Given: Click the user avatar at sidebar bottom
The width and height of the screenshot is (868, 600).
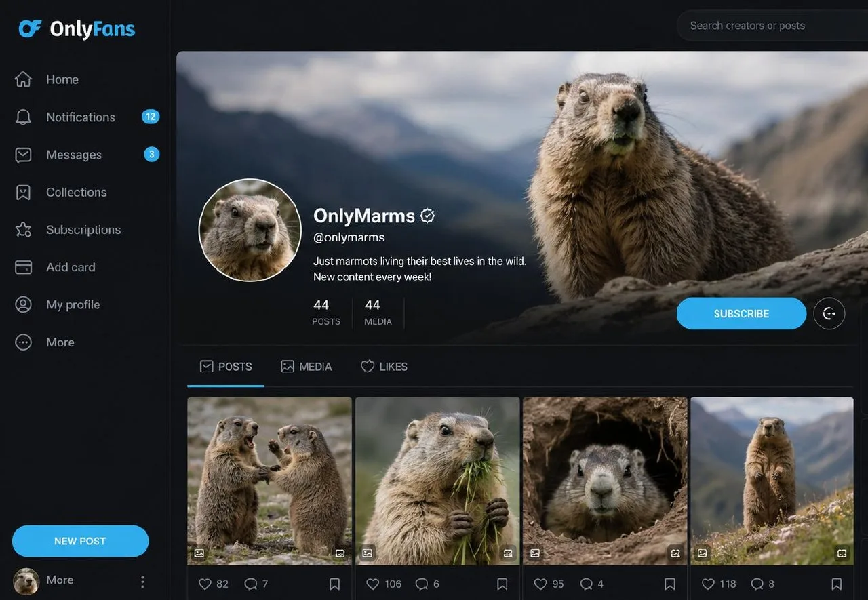Looking at the screenshot, I should pos(26,581).
